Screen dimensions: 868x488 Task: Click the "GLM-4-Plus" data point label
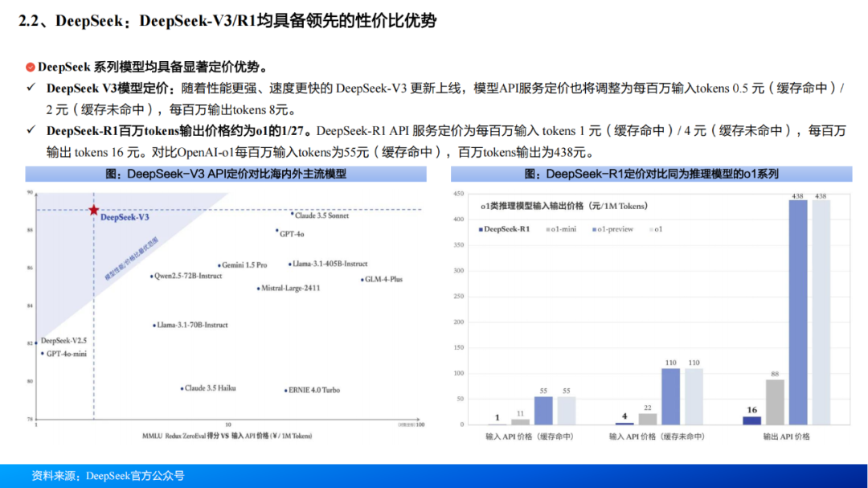pos(383,279)
